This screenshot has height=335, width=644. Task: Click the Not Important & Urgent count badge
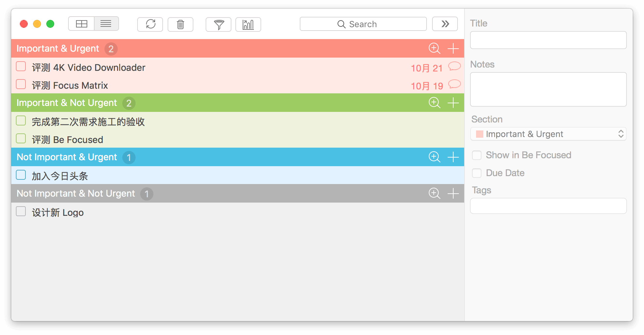tap(129, 158)
